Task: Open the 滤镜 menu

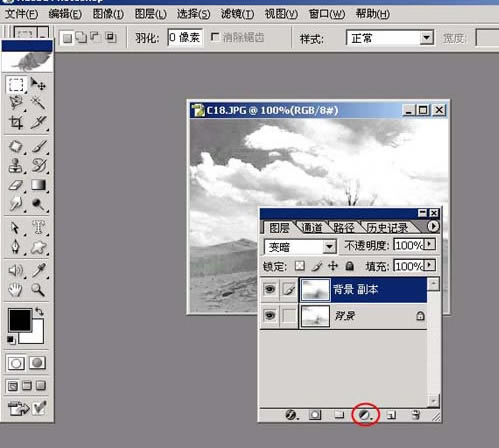Action: pos(237,14)
